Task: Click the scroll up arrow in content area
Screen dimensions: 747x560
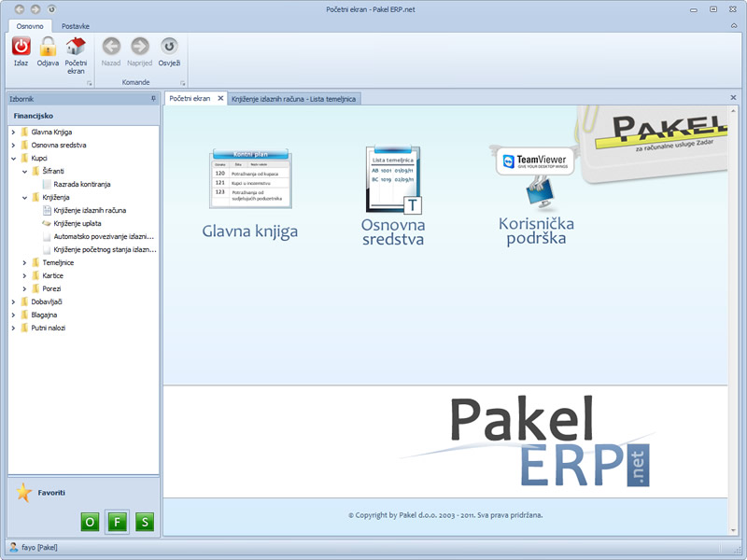Action: pos(733,110)
